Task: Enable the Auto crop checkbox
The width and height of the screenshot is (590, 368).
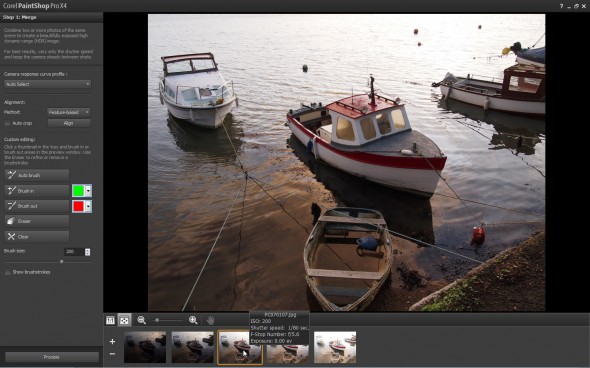Action: (7, 123)
